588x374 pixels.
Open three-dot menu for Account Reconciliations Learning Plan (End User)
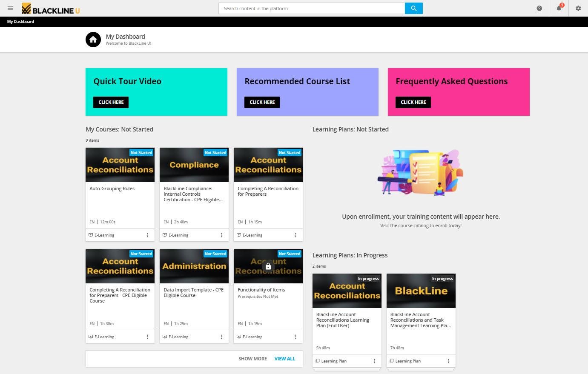click(x=375, y=361)
